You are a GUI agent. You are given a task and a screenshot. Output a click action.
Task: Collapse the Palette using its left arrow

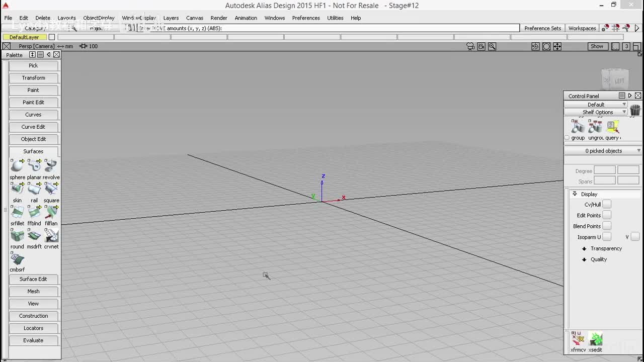point(49,54)
